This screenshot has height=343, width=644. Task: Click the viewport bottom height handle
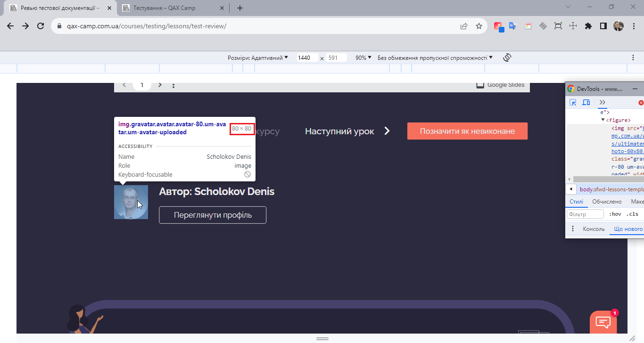click(x=322, y=339)
